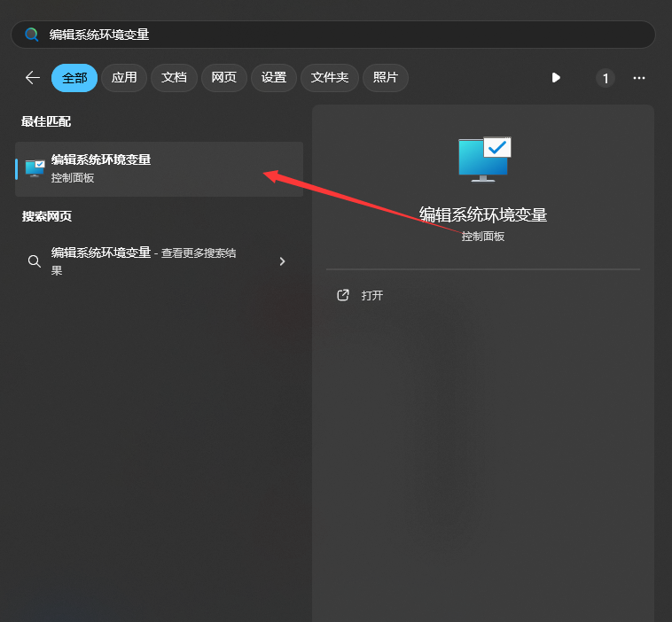Click the 编辑系统环境变量 title in the preview pane

483,215
